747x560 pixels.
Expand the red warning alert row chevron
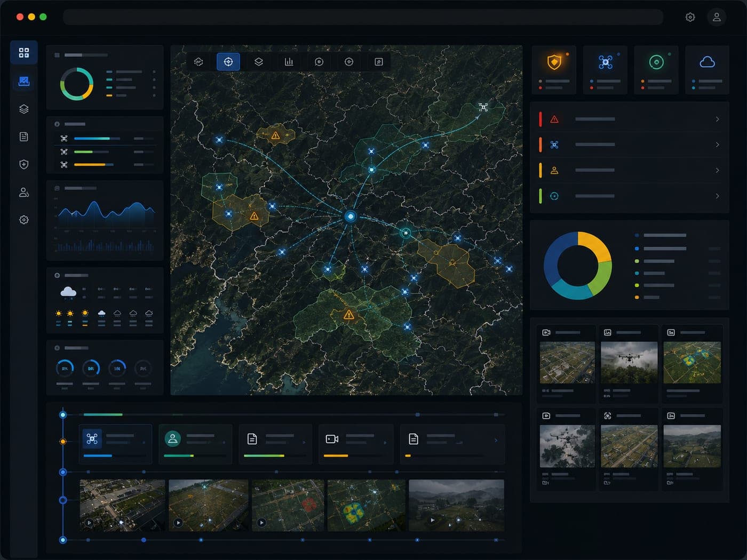coord(717,119)
